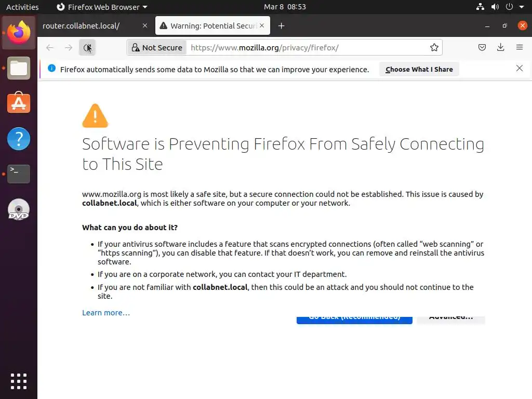The width and height of the screenshot is (532, 399).
Task: Dismiss the data sharing notification bar
Action: [x=519, y=69]
